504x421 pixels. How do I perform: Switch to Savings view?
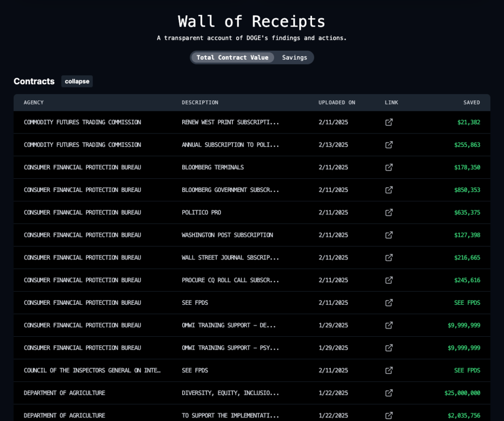(x=294, y=58)
